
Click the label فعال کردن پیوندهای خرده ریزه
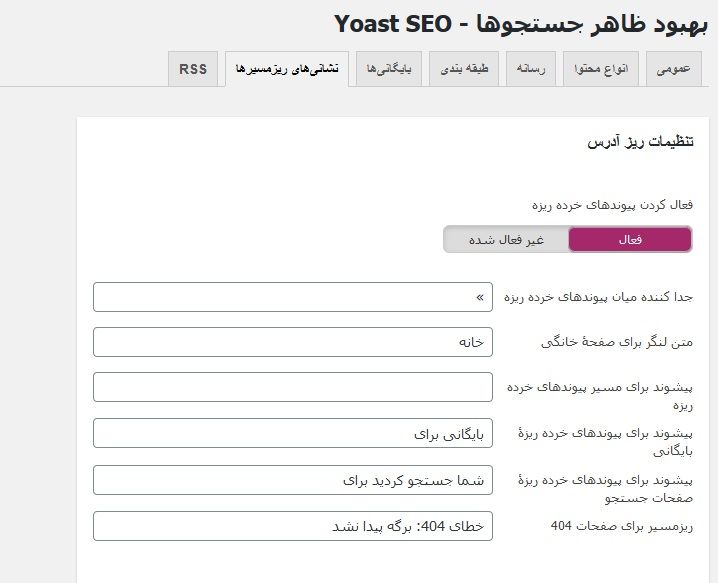[612, 205]
